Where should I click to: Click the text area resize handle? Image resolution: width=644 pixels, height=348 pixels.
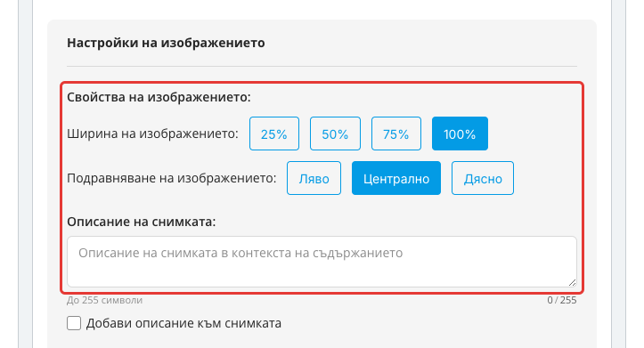(572, 283)
